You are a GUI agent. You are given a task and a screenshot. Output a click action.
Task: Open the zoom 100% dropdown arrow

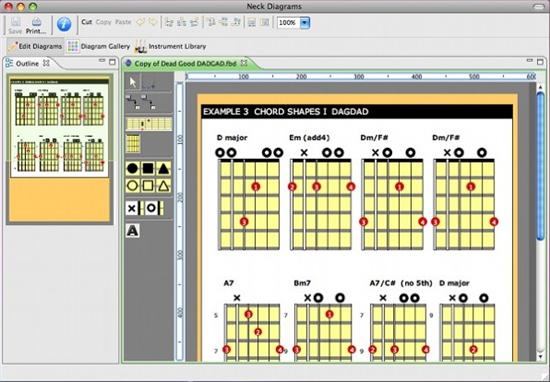click(x=305, y=23)
